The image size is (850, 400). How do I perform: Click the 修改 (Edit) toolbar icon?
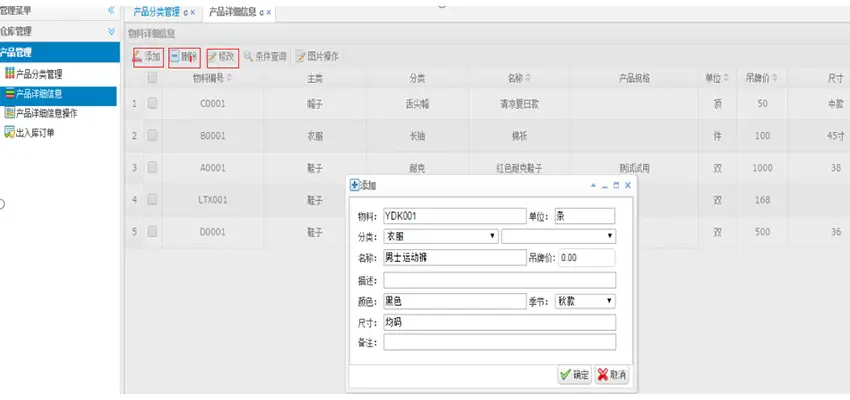click(x=222, y=57)
